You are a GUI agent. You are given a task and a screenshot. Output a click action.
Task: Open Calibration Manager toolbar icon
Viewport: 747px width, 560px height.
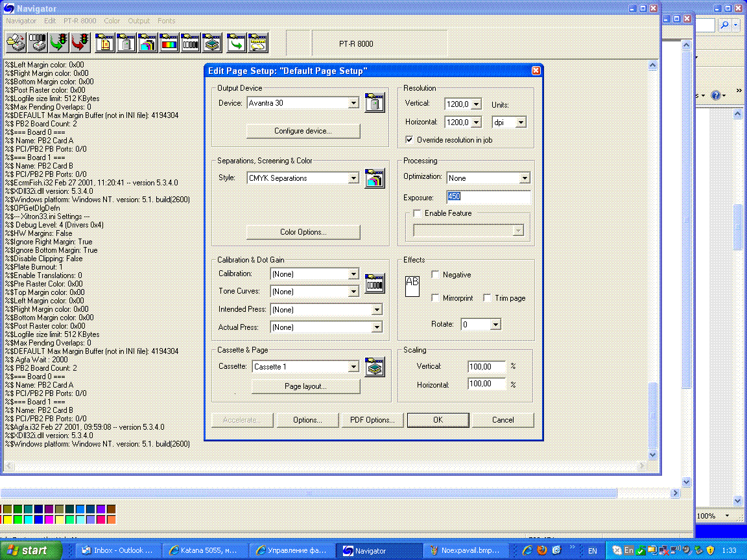click(190, 42)
